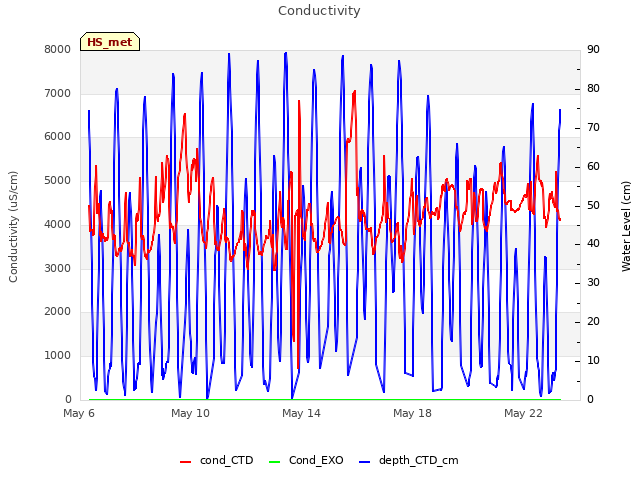Toggle the cond_CTD legend entry
The height and width of the screenshot is (480, 640).
pyautogui.click(x=217, y=461)
